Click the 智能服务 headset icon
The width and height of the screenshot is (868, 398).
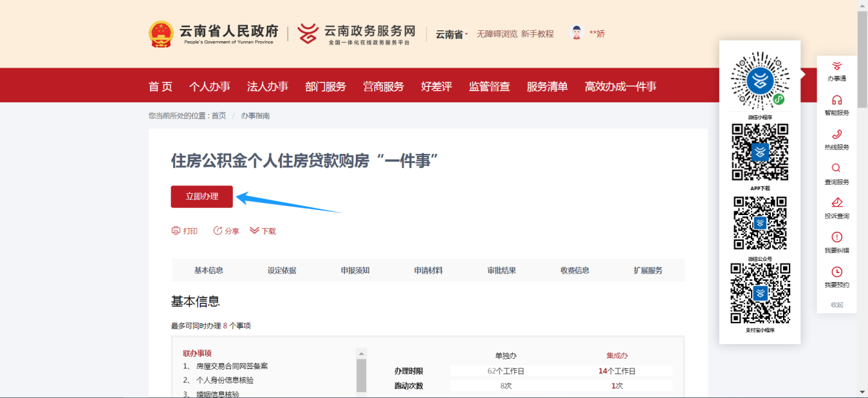(x=836, y=100)
